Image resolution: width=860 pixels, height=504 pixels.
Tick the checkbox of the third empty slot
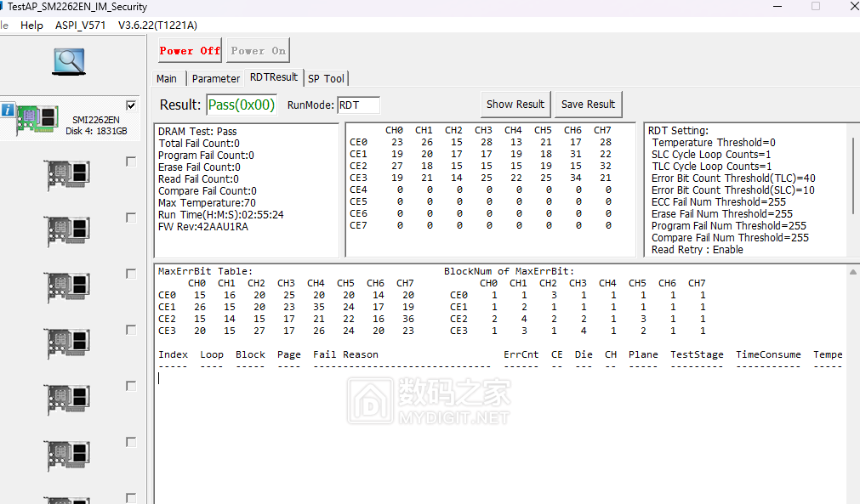click(x=130, y=274)
